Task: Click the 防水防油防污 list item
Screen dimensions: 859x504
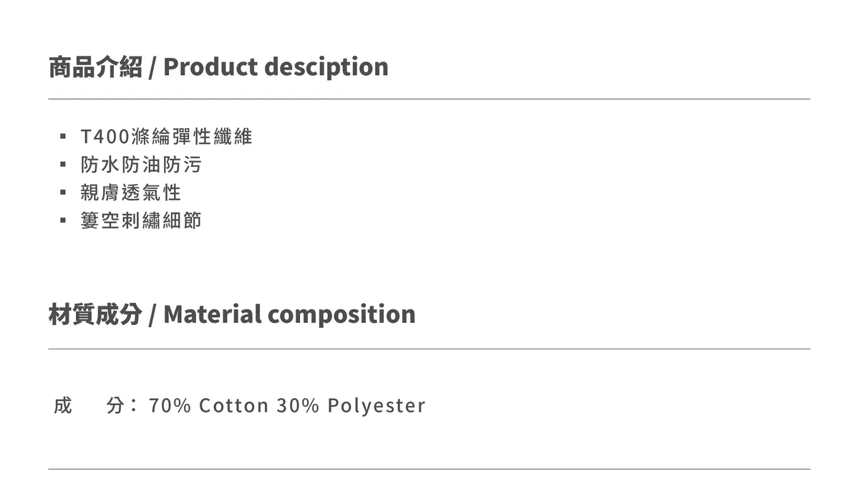Action: point(141,165)
